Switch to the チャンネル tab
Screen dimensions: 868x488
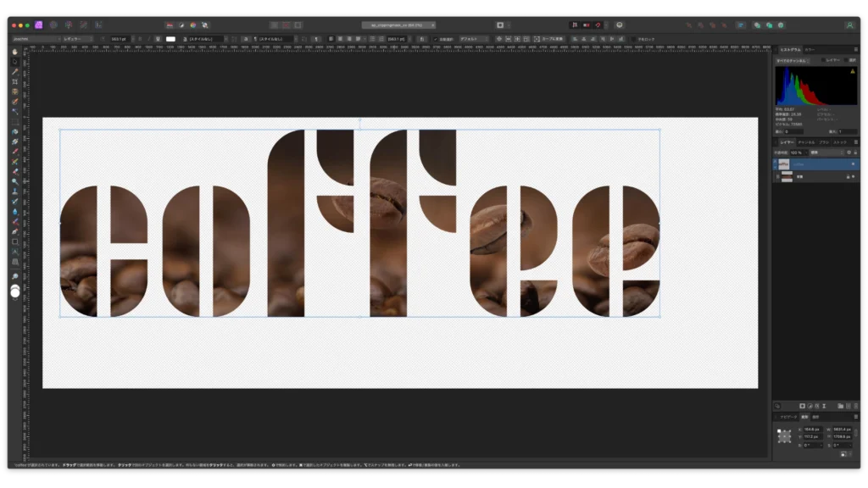[805, 142]
